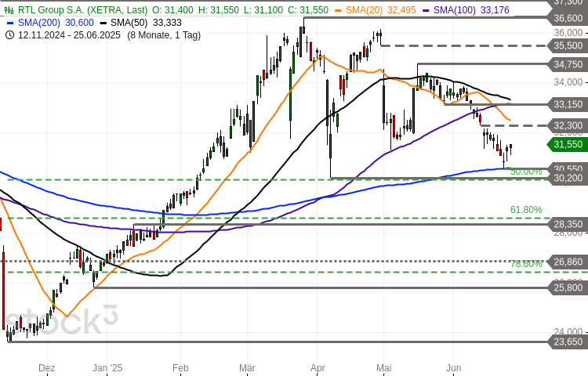This screenshot has width=588, height=376.
Task: Click the candlestick chart-type icon
Action: [x=9, y=10]
